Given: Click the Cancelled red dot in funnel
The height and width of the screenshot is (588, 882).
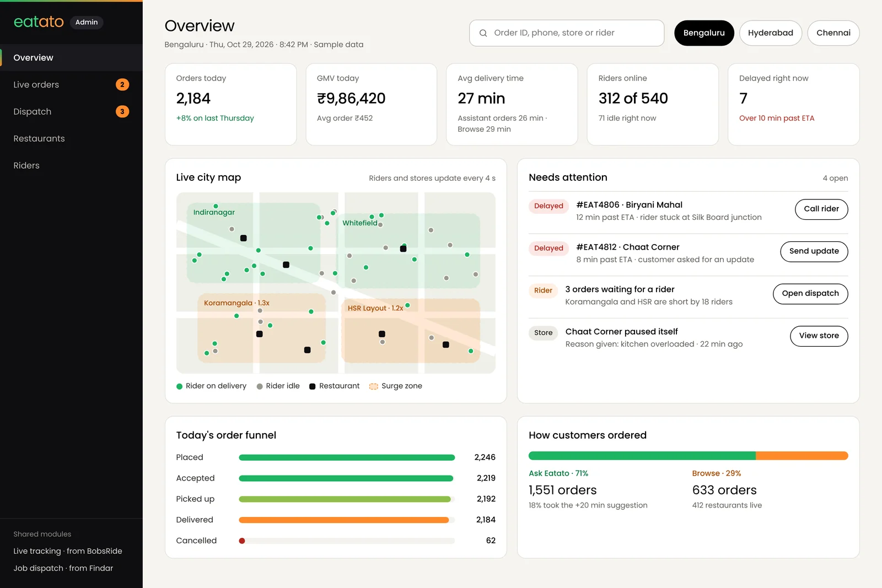Looking at the screenshot, I should [x=241, y=541].
